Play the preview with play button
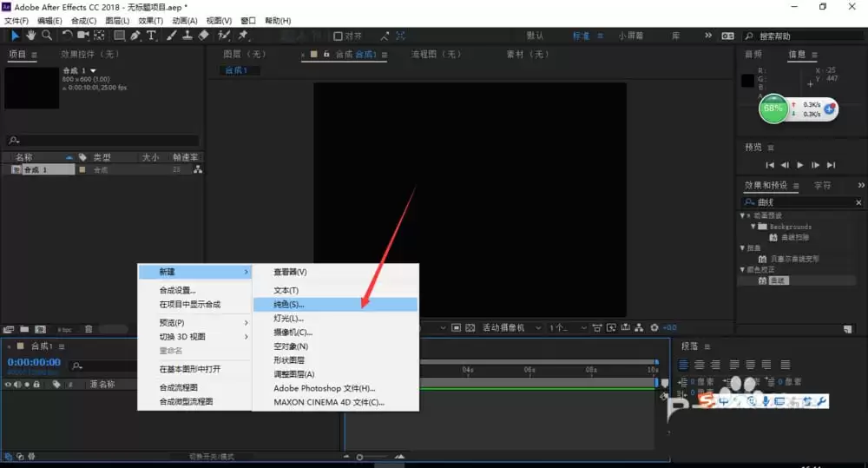Viewport: 868px width, 468px height. click(x=800, y=165)
